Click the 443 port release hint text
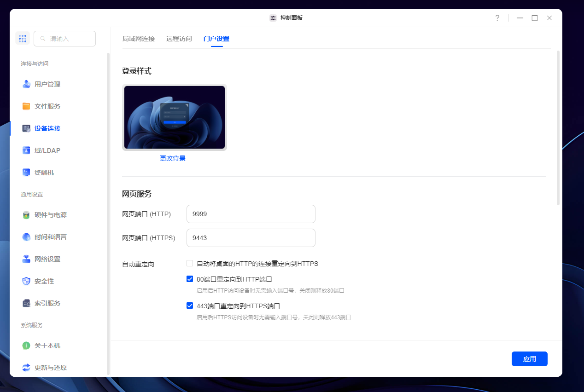Viewport: 584px width, 392px height. 274,317
